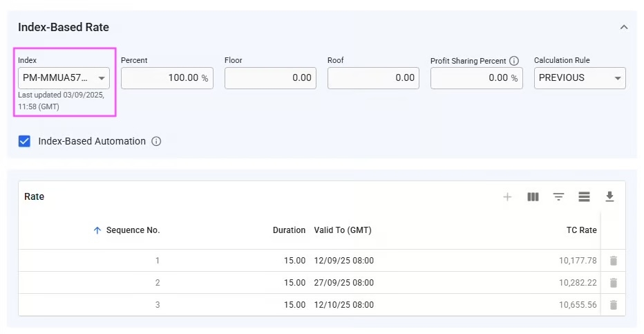
Task: Delete the rate row with sequence 1
Action: (613, 261)
